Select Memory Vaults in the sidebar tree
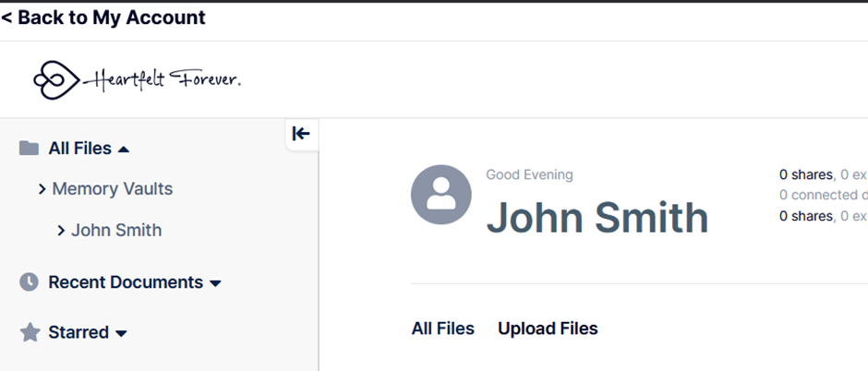The image size is (868, 371). tap(112, 189)
